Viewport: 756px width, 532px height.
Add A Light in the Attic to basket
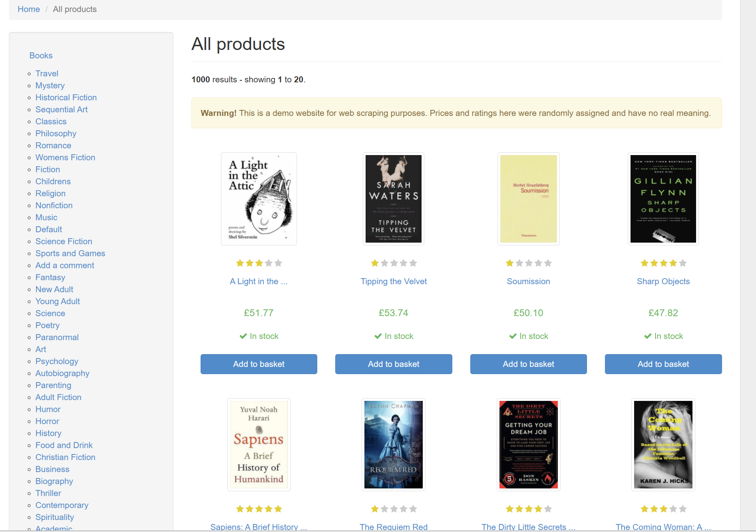point(259,364)
